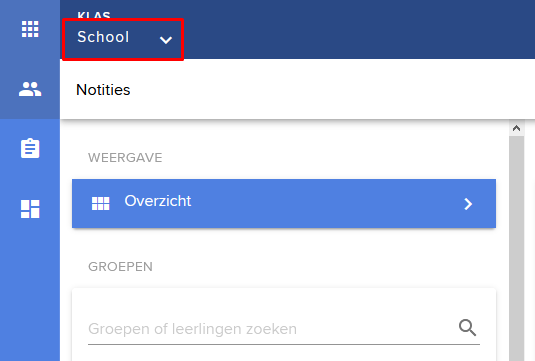Open the clipboard assignments icon in the sidebar
Image resolution: width=535 pixels, height=361 pixels.
[x=30, y=148]
